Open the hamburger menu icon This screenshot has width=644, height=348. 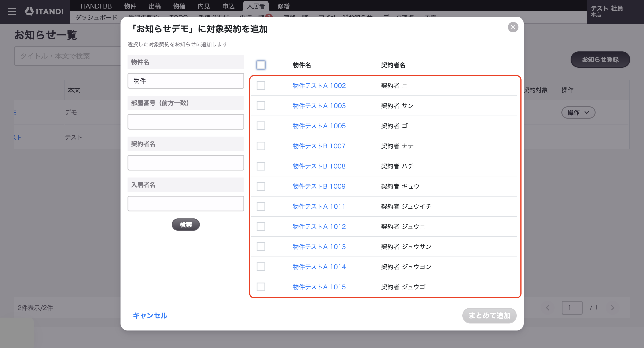12,11
